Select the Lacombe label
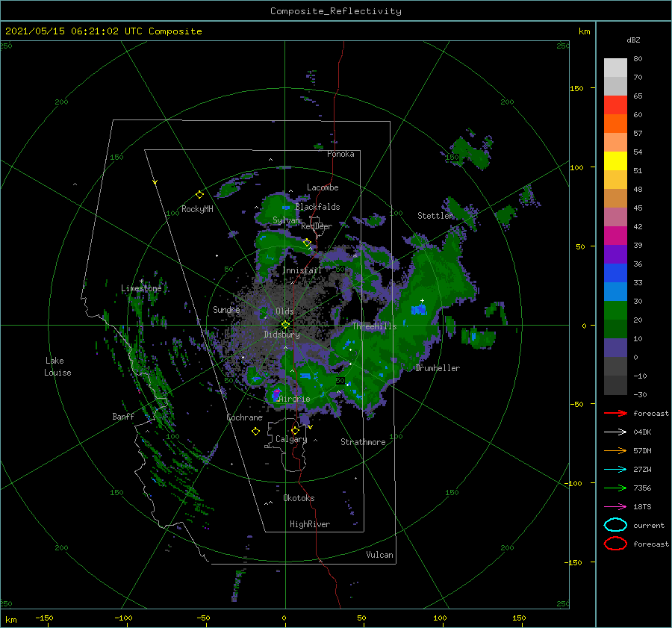The image size is (672, 628). coord(323,187)
